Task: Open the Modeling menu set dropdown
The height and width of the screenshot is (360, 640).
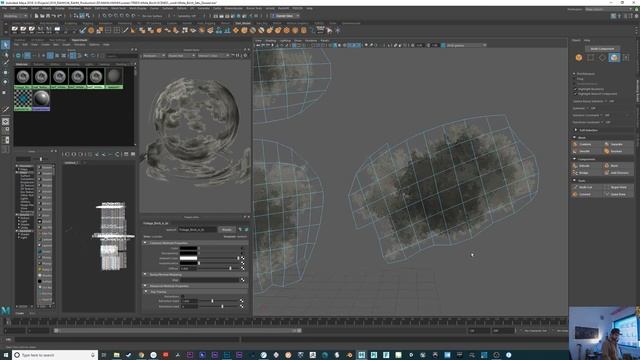Action: [x=15, y=16]
